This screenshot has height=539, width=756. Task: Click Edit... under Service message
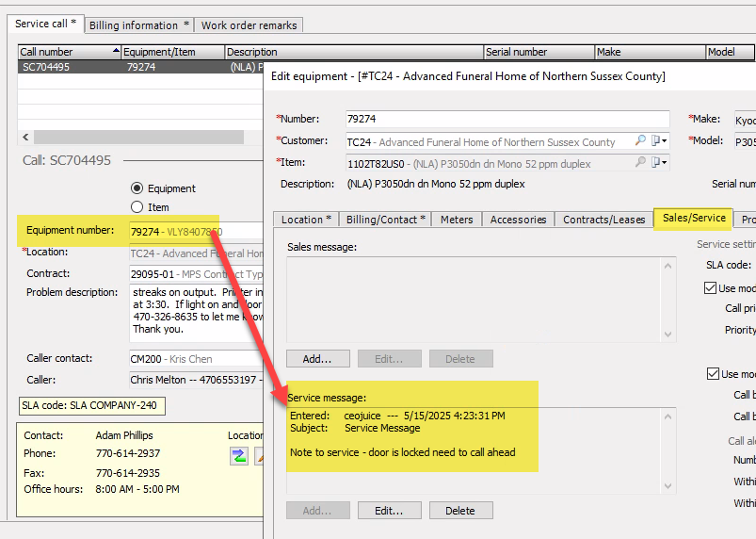point(389,511)
